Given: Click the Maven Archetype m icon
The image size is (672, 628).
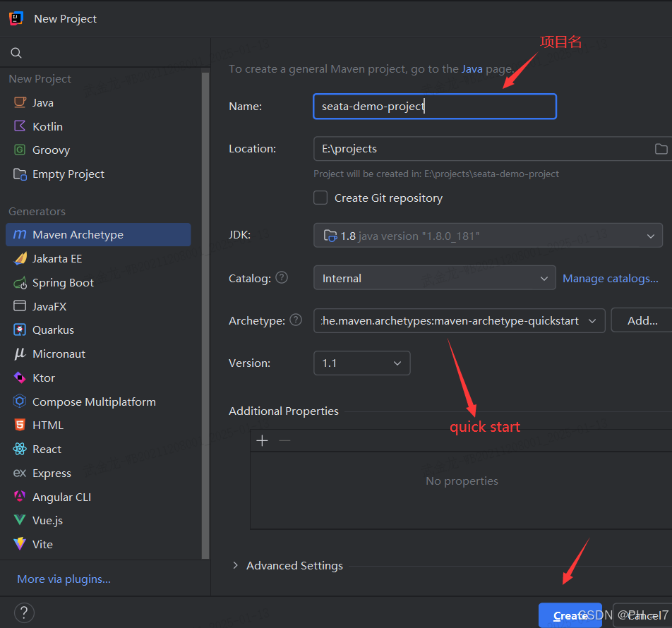Looking at the screenshot, I should click(20, 234).
